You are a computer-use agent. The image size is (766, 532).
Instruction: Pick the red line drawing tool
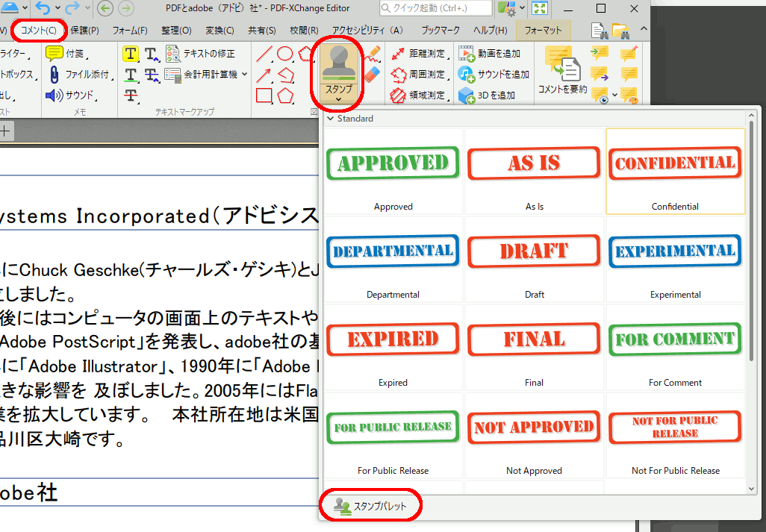[264, 53]
